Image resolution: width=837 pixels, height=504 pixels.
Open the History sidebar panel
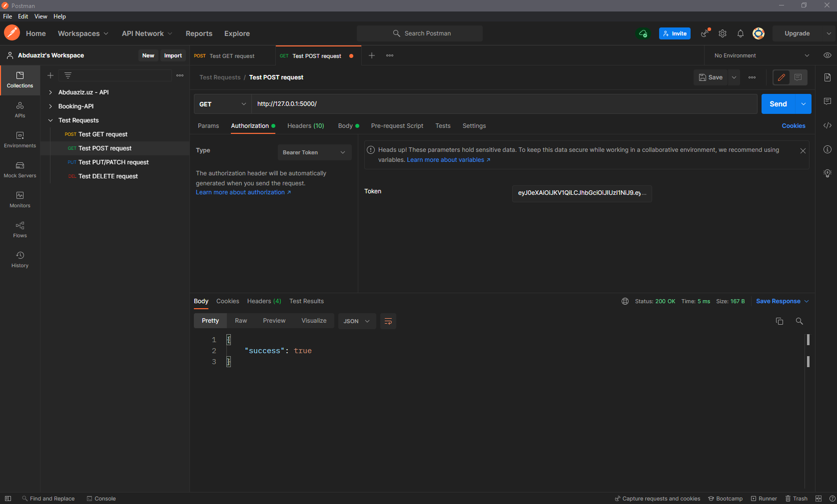tap(20, 260)
